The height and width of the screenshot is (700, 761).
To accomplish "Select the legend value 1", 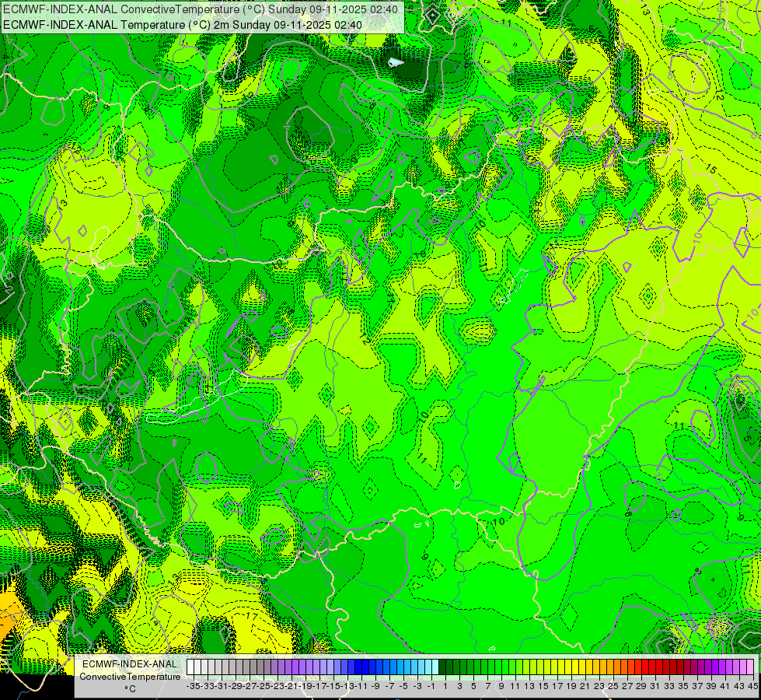I will [x=445, y=686].
